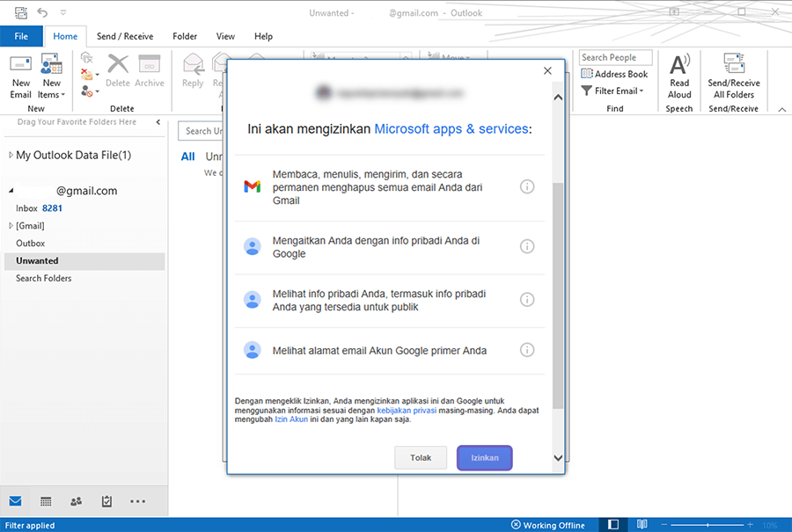792x532 pixels.
Task: Click the Gmail logo icon in the dialog
Action: tap(253, 186)
